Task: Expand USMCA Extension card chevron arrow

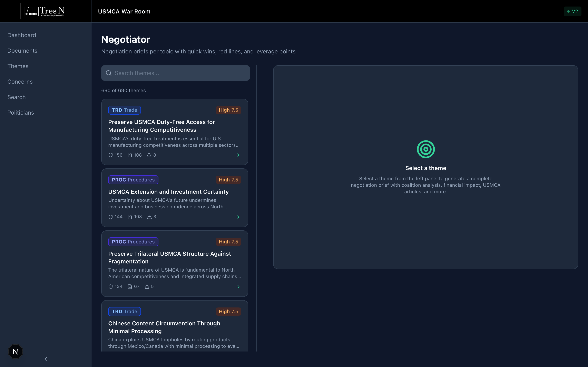Action: [x=238, y=217]
